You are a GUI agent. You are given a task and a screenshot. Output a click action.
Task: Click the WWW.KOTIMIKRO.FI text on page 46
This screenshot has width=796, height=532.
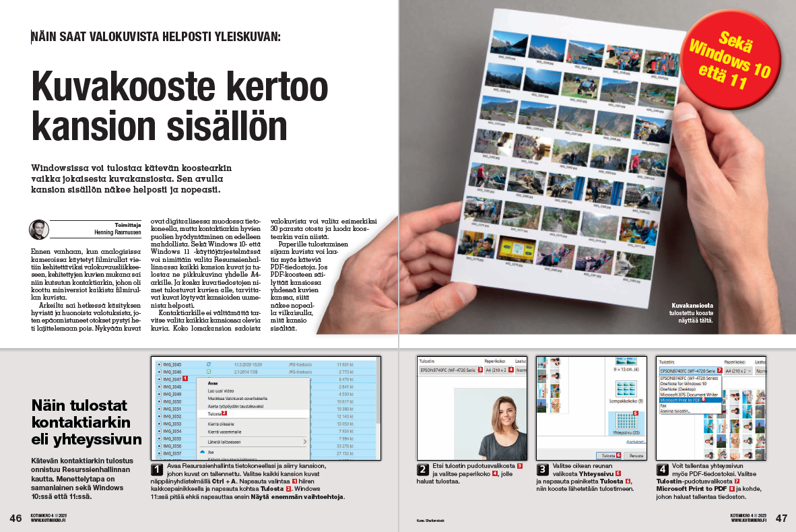pos(48,521)
